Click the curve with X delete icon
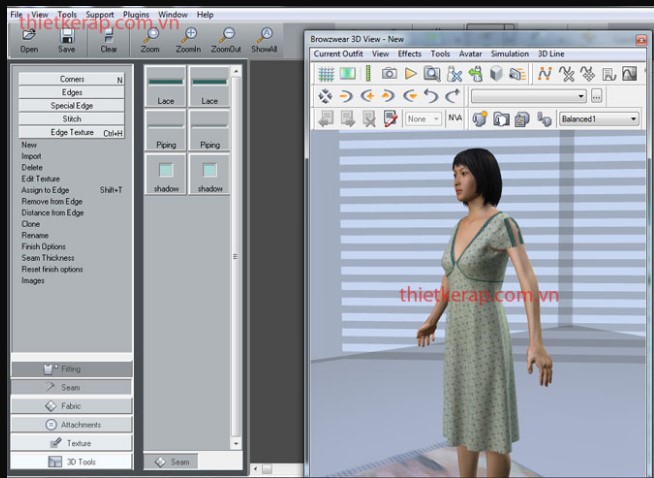Image resolution: width=654 pixels, height=478 pixels. pyautogui.click(x=566, y=74)
